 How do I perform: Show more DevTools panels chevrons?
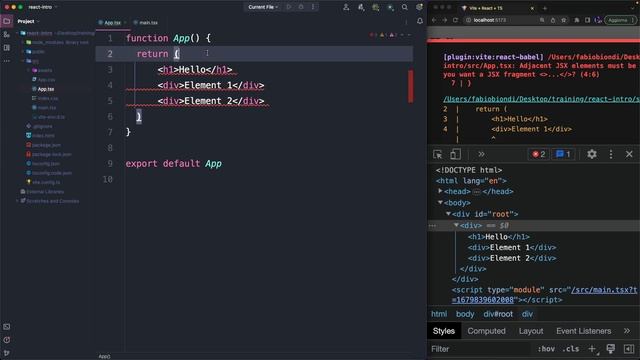(x=481, y=154)
